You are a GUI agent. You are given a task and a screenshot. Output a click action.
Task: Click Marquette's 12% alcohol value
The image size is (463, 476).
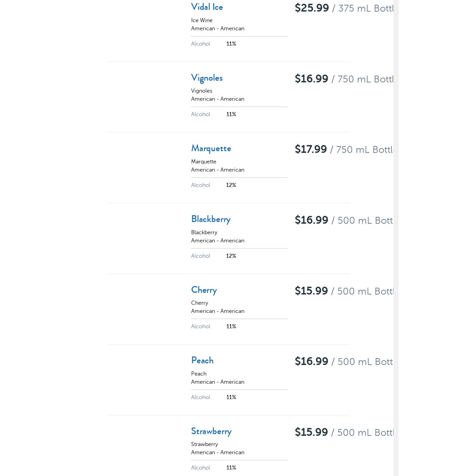(231, 185)
